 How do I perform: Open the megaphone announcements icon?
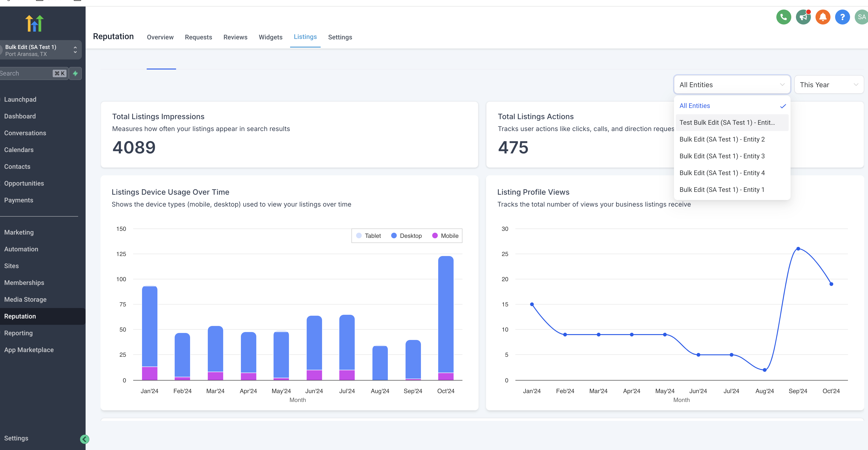click(803, 17)
